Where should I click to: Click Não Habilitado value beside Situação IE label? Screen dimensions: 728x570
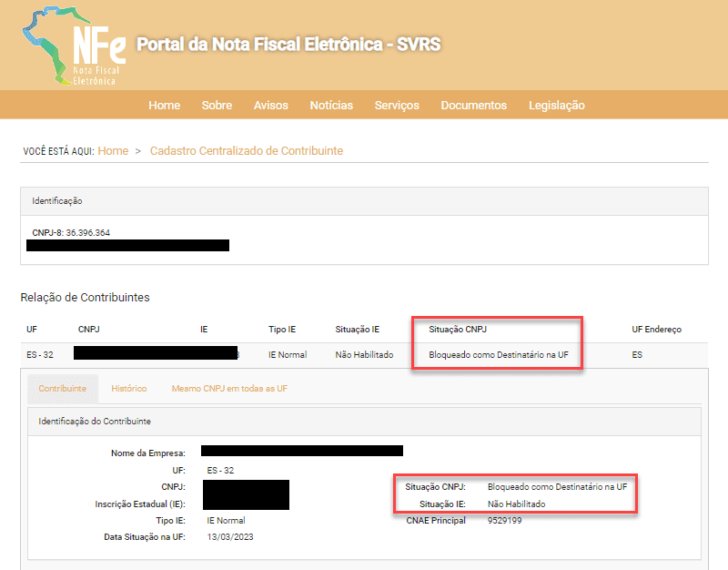[516, 504]
